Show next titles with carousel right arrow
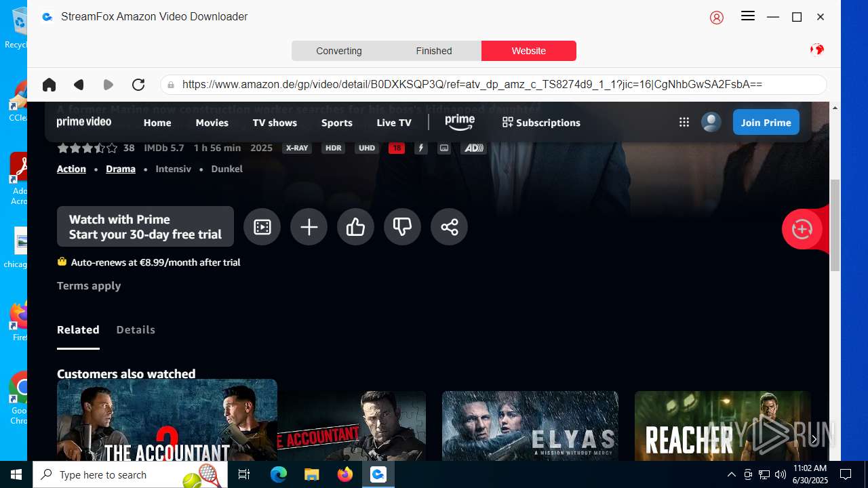 [814, 439]
